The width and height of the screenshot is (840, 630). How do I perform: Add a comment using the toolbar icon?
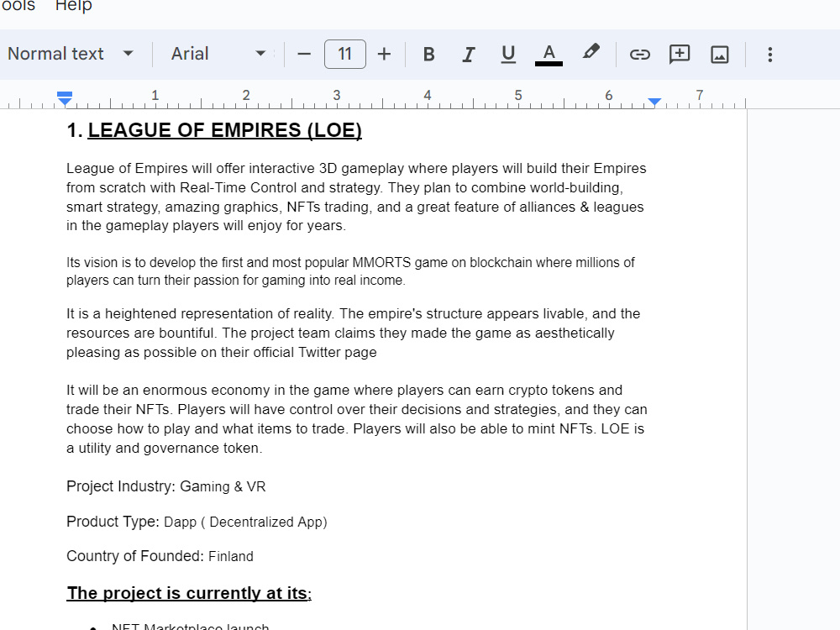point(680,54)
